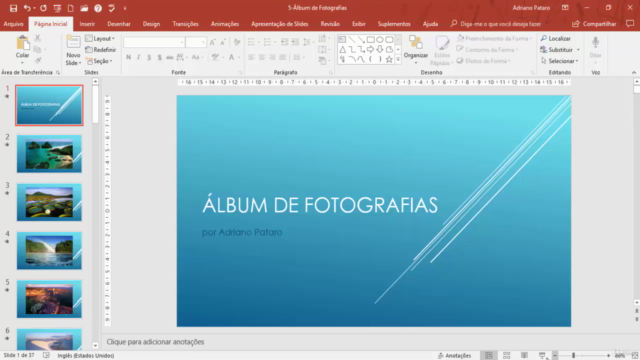640x360 pixels.
Task: Switch to Normal view in status bar
Action: pyautogui.click(x=489, y=356)
